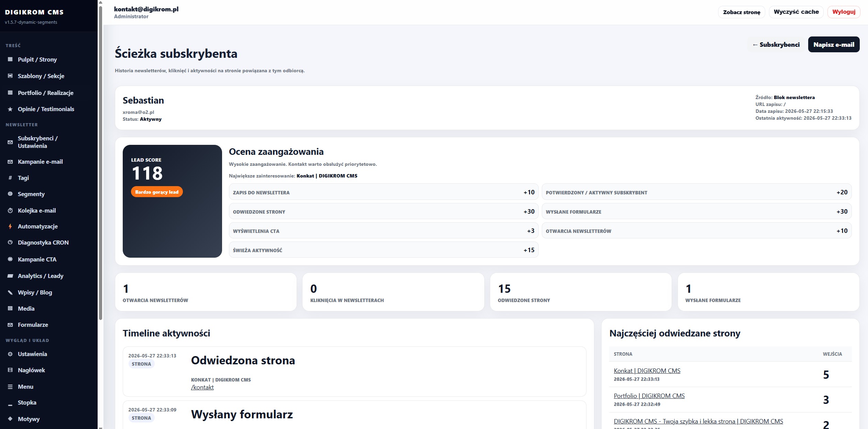This screenshot has width=868, height=429.
Task: Click the Bardzo gorący lead badge
Action: [157, 192]
